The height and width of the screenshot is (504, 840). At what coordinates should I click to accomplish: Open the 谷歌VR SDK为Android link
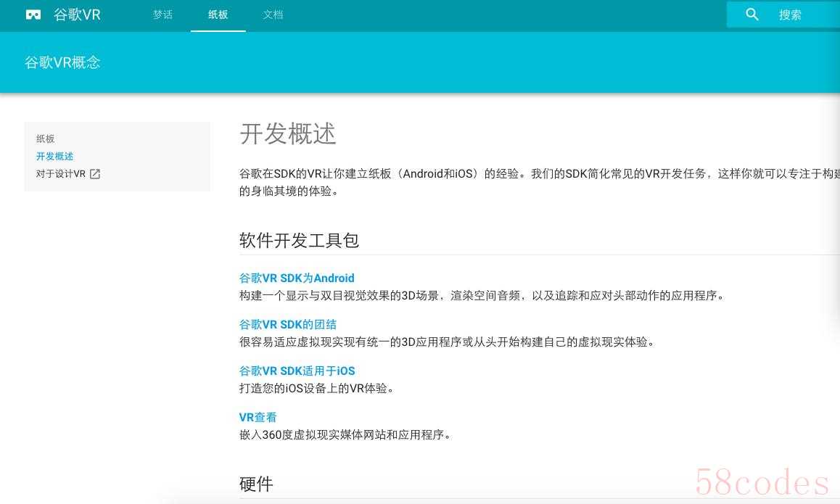coord(297,278)
